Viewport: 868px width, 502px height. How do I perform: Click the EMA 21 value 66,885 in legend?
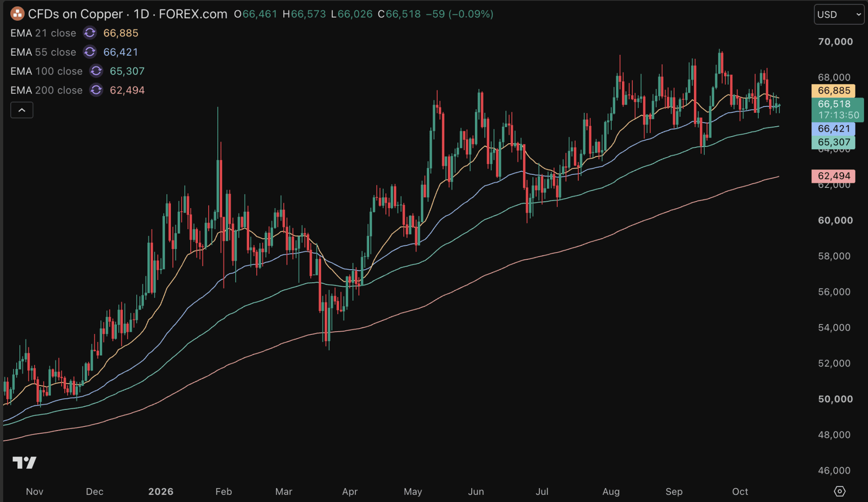tap(121, 33)
